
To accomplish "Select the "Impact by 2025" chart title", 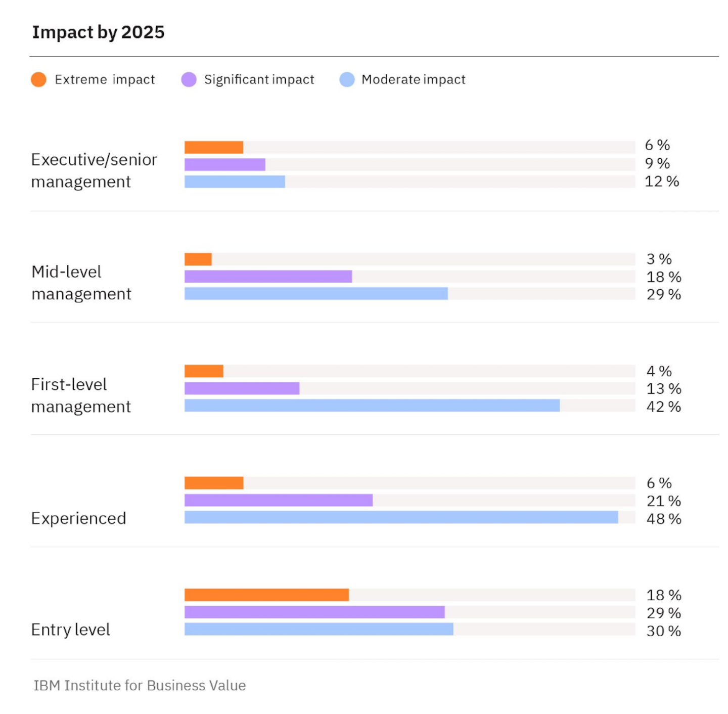I will (x=99, y=32).
